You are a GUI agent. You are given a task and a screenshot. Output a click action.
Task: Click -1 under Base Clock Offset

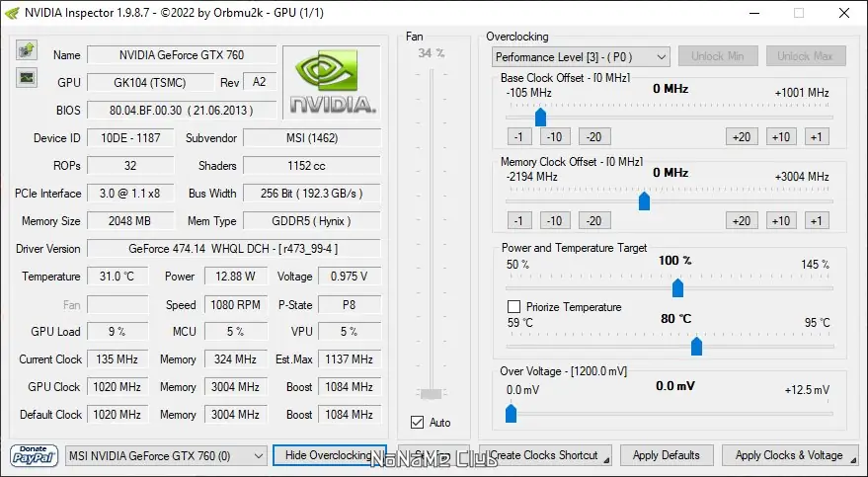click(518, 136)
